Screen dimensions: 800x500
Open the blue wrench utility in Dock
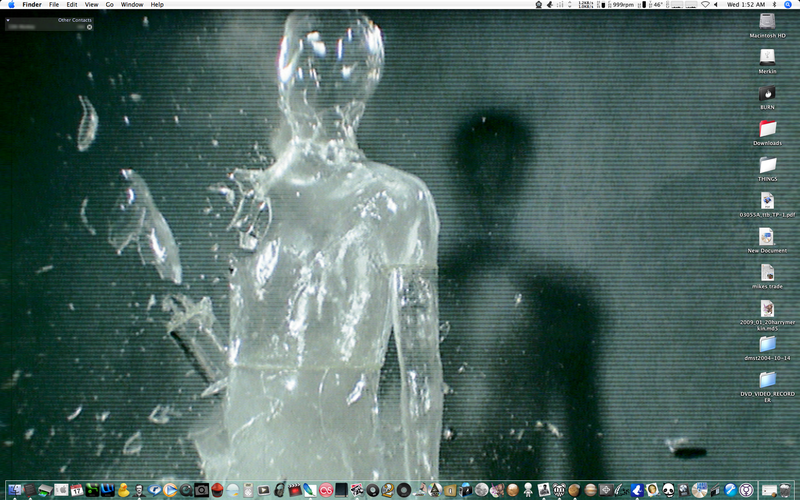pyautogui.click(x=731, y=490)
